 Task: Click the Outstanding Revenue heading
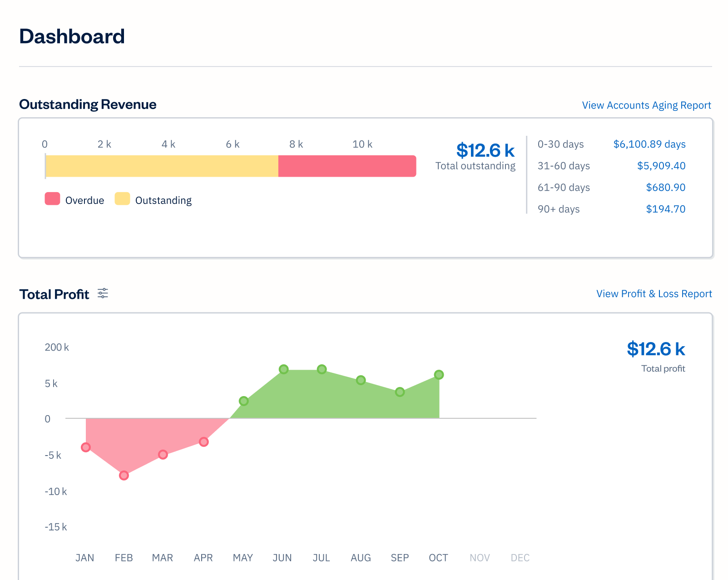coord(88,104)
